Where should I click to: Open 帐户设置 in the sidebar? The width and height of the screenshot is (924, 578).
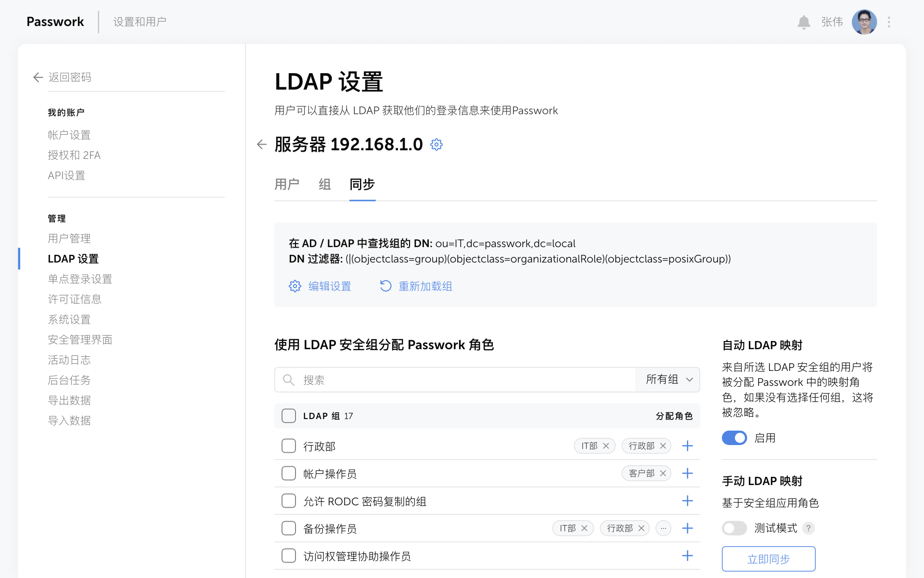69,135
